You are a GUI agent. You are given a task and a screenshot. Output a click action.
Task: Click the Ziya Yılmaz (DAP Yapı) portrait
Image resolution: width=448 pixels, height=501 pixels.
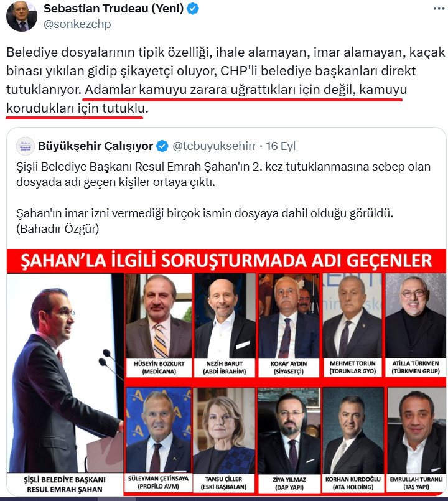click(289, 431)
